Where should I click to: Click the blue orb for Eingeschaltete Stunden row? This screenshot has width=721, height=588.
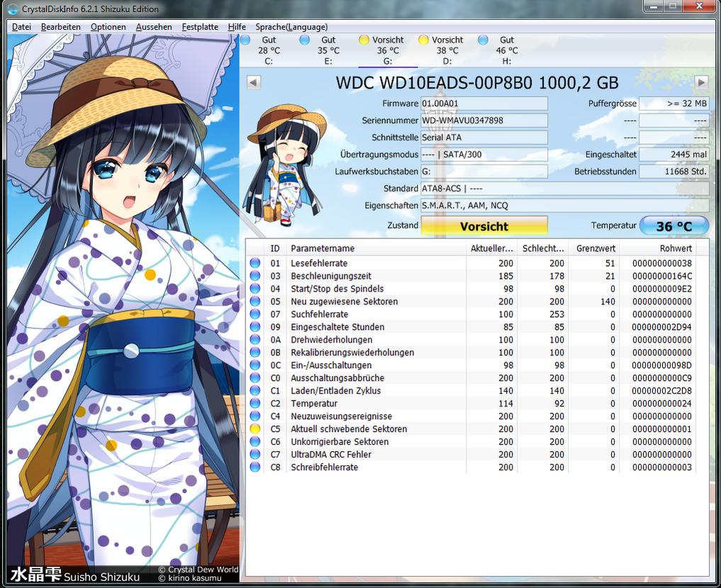(x=255, y=327)
